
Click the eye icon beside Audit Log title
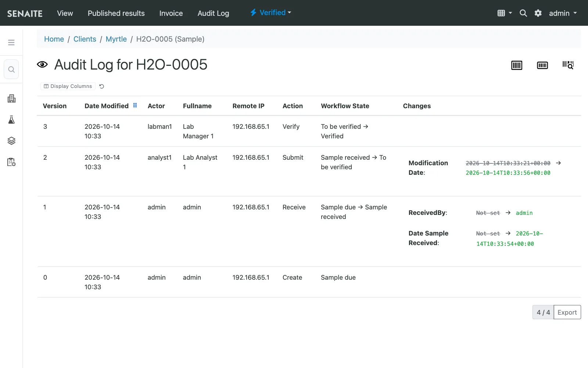(42, 65)
